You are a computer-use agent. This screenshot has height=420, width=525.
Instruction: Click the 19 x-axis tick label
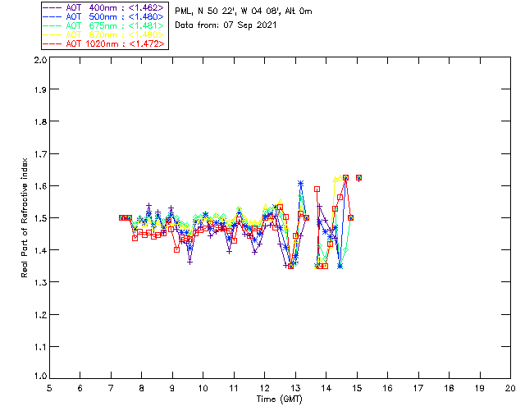[480, 388]
